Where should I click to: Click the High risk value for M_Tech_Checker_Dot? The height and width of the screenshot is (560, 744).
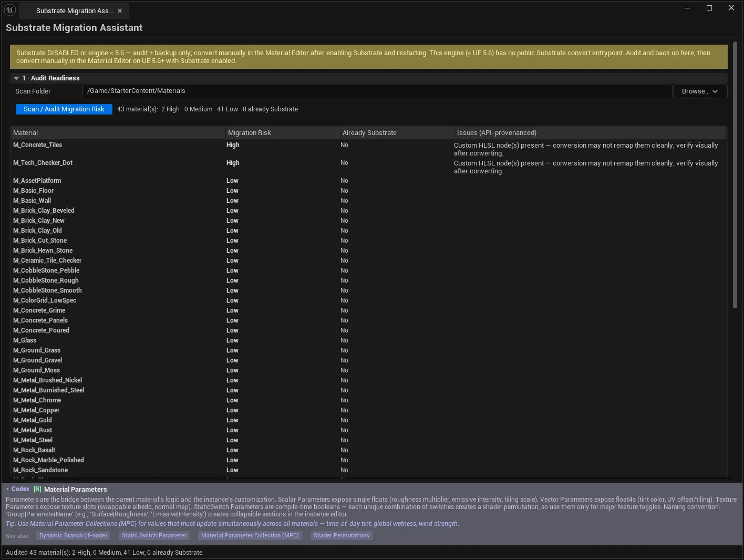(x=233, y=163)
